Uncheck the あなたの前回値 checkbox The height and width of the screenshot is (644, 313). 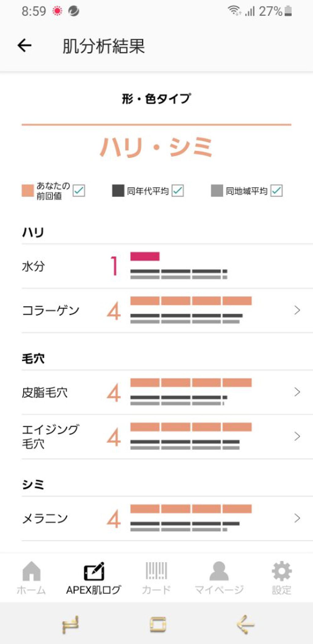[79, 191]
